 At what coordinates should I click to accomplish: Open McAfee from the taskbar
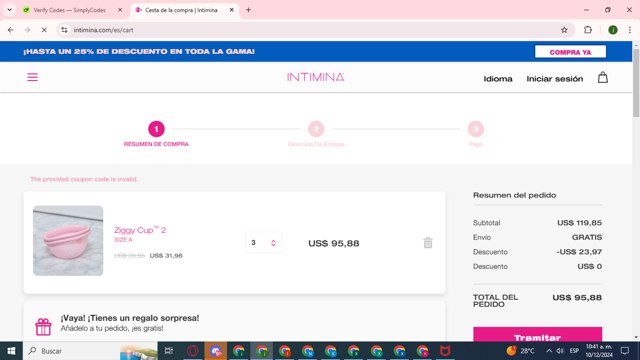click(x=445, y=351)
